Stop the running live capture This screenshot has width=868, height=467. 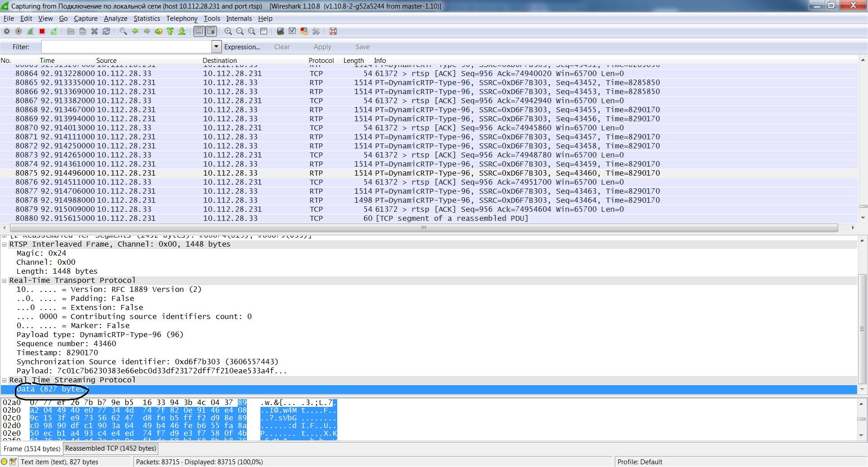click(x=42, y=31)
